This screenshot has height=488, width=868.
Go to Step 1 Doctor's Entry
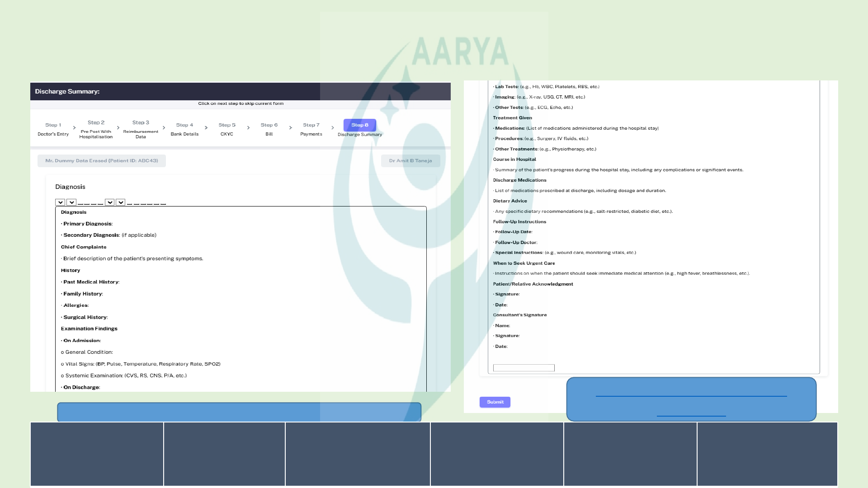[53, 129]
